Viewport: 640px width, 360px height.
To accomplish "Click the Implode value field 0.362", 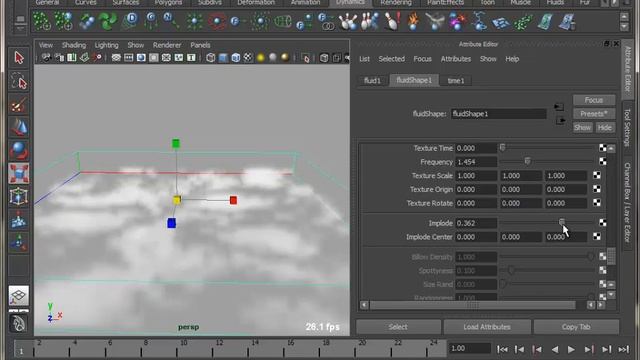I will [x=476, y=223].
